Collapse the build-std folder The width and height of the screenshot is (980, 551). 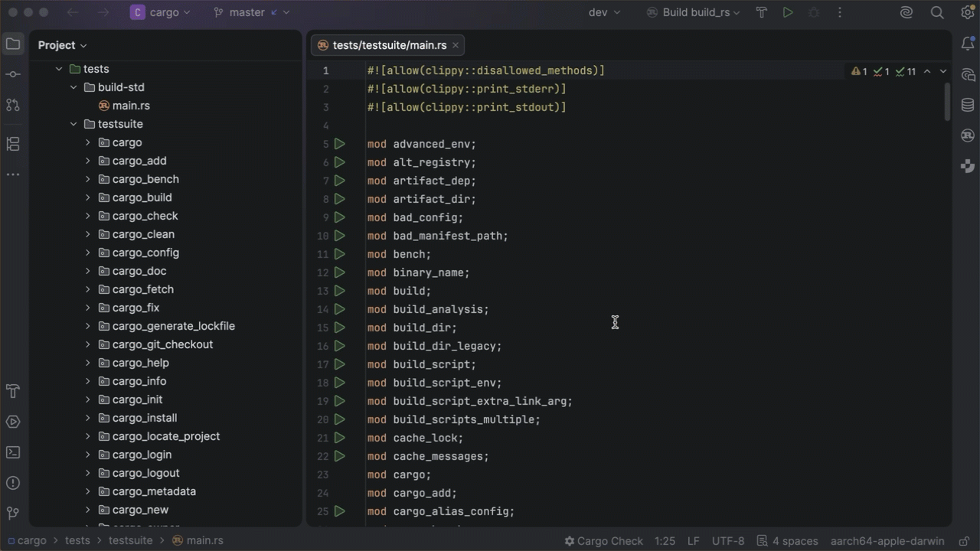click(73, 87)
